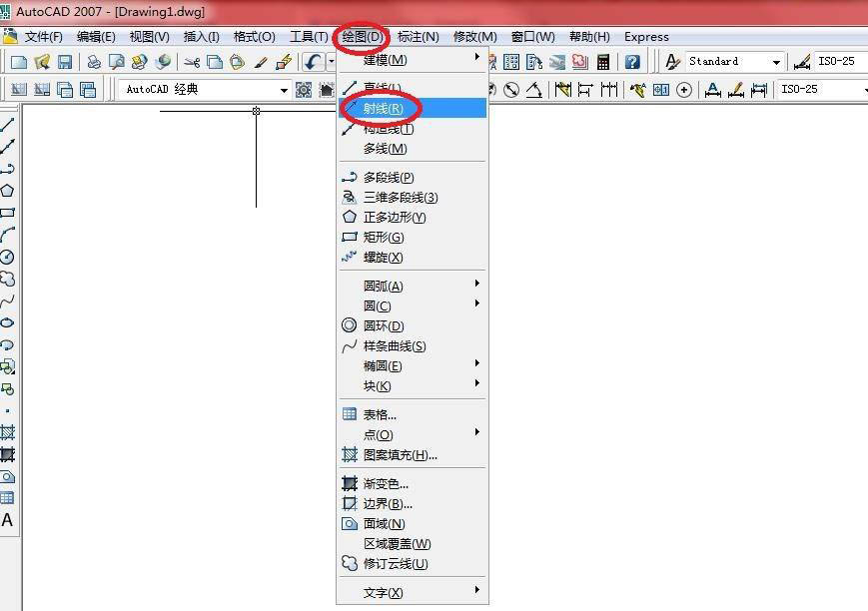Expand the 建模(M) submenu
The width and height of the screenshot is (868, 611).
(x=413, y=60)
